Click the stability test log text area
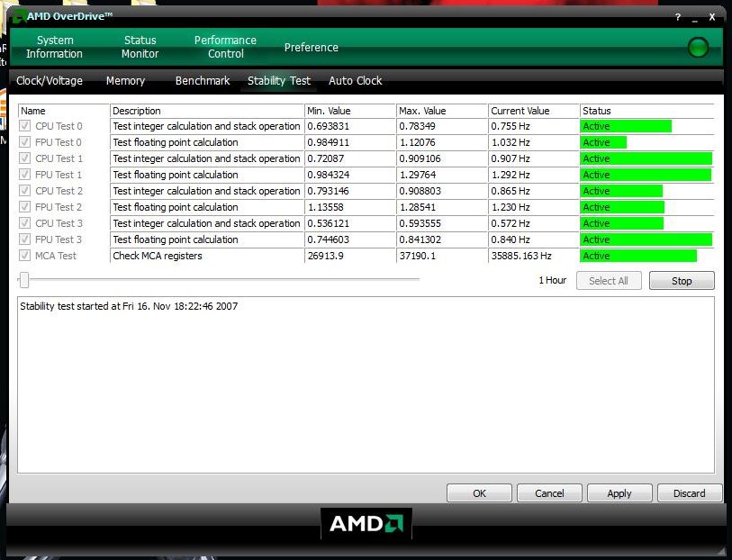Image resolution: width=732 pixels, height=560 pixels. pos(366,385)
